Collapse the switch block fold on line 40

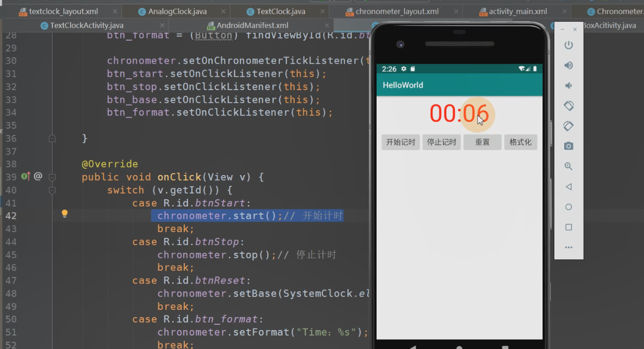[52, 190]
